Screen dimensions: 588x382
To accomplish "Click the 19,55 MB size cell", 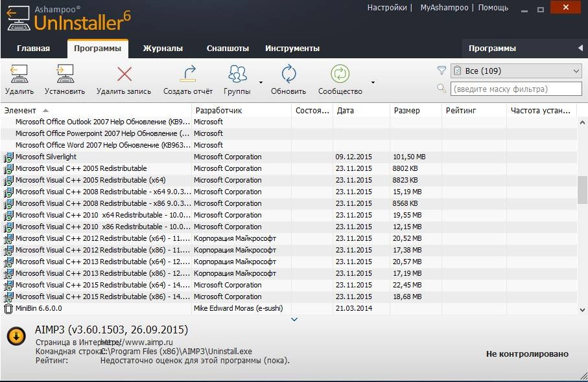I will coord(407,215).
